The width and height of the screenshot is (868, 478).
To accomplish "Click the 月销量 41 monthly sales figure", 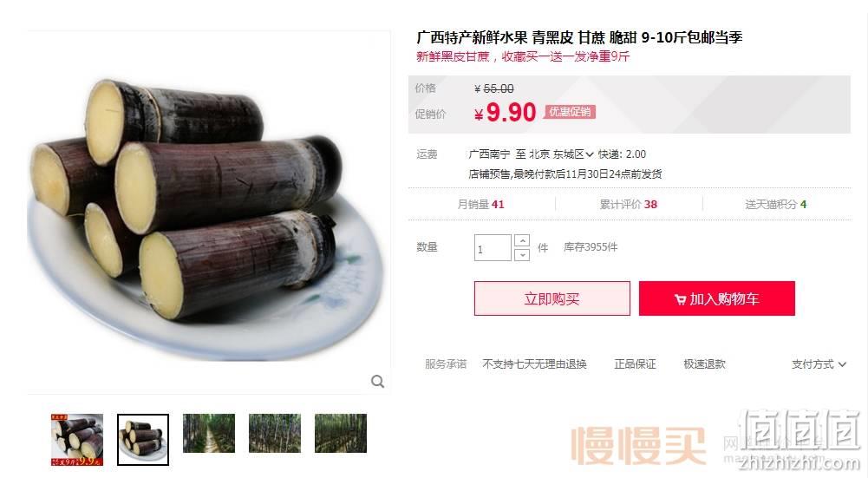I will 480,205.
